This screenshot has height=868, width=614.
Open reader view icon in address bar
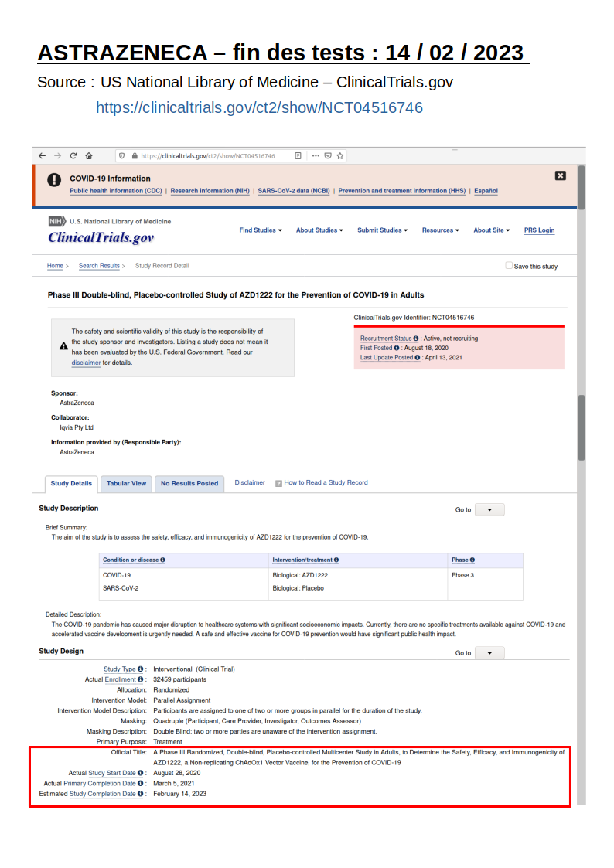point(298,155)
